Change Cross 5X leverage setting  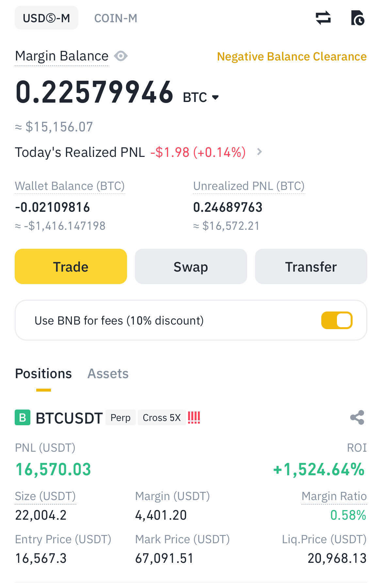tap(162, 418)
